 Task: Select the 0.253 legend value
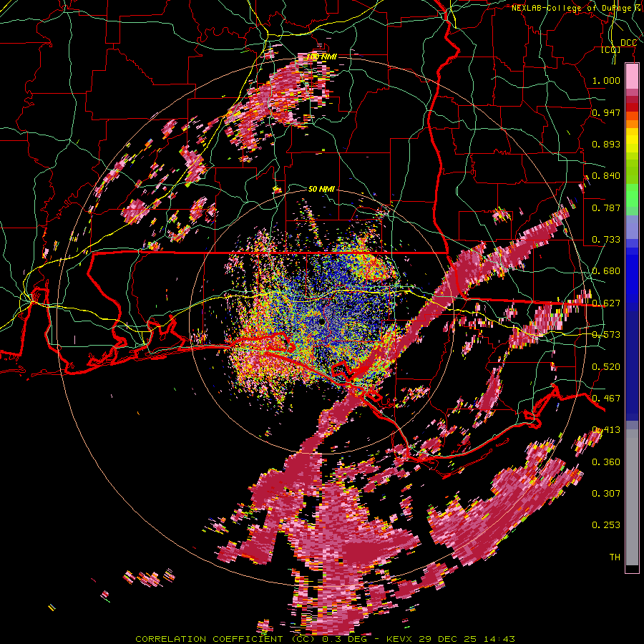click(x=606, y=525)
